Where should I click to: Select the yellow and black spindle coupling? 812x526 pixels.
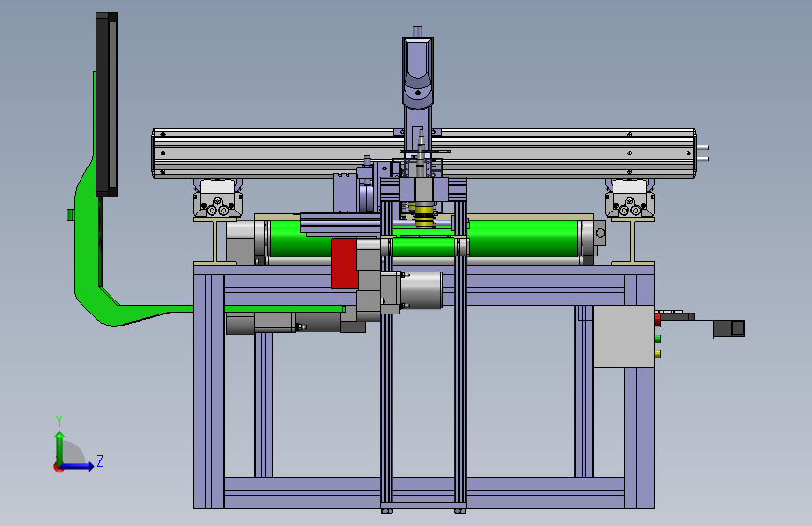(423, 215)
